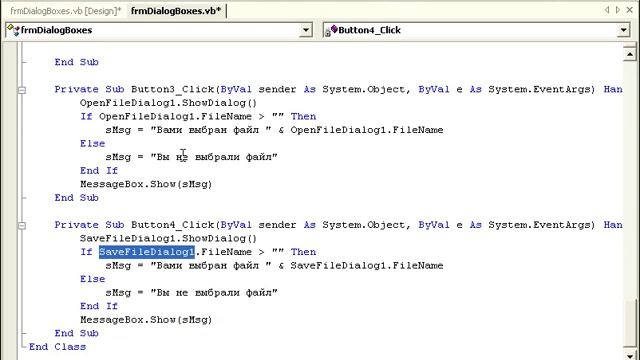Collapse the Button3_Click sub outline
The image size is (640, 360).
22,90
